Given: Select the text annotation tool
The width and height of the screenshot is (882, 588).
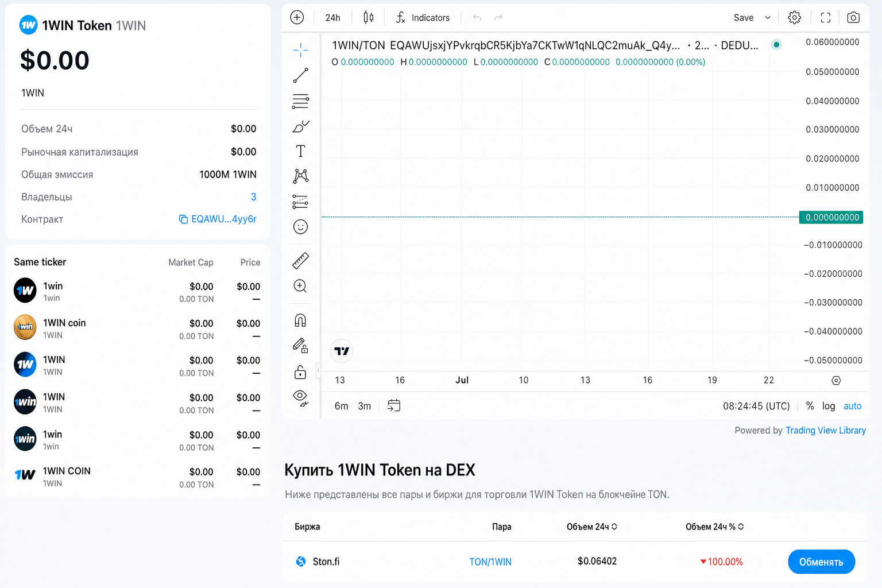Looking at the screenshot, I should pyautogui.click(x=300, y=151).
